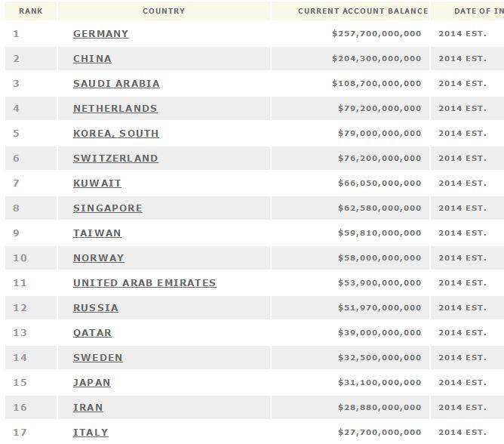Open Saudi Arabia link
This screenshot has width=504, height=444.
116,84
